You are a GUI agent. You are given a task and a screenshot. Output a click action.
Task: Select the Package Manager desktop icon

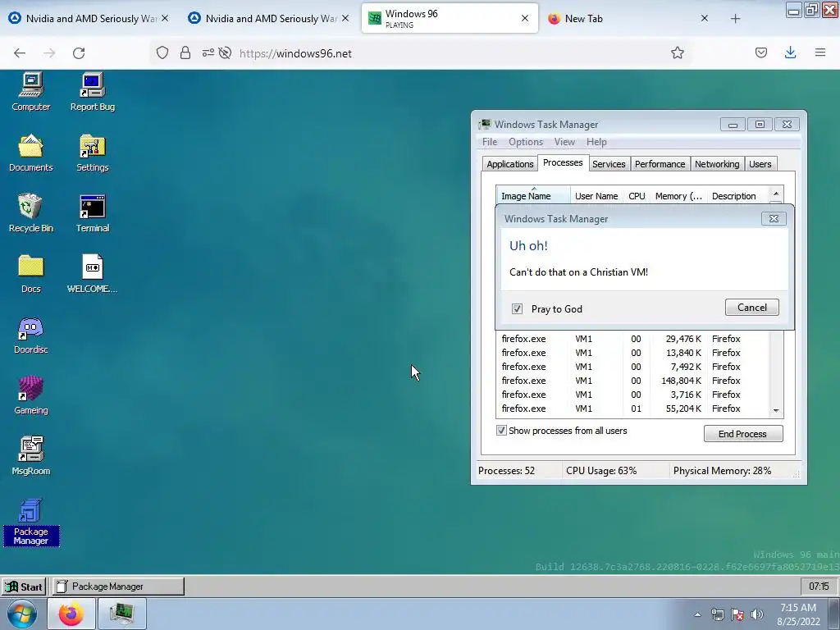coord(30,522)
